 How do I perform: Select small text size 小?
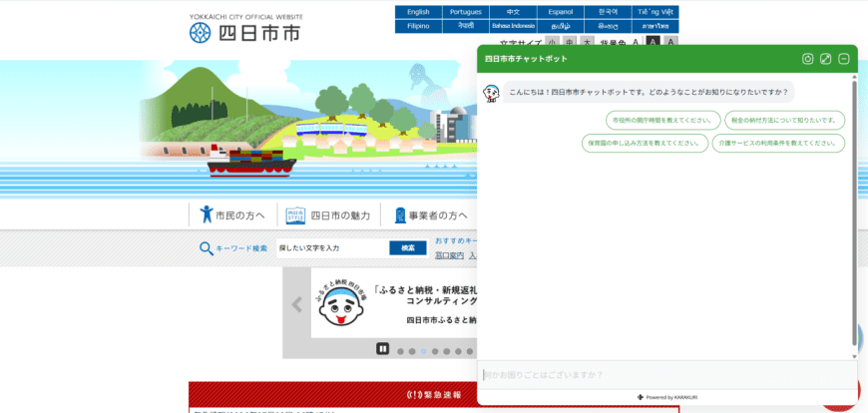pyautogui.click(x=552, y=43)
